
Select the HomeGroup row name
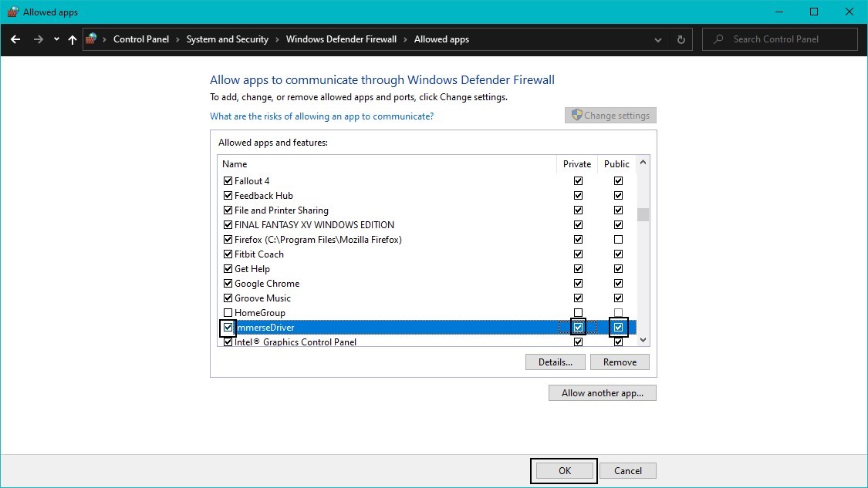click(259, 312)
